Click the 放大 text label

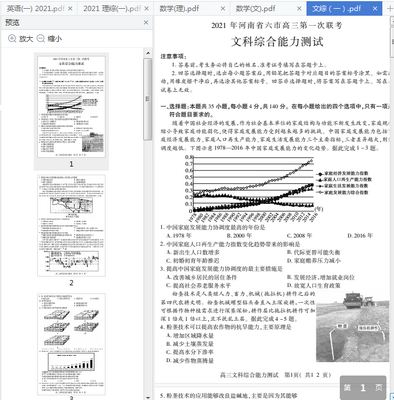click(x=26, y=39)
